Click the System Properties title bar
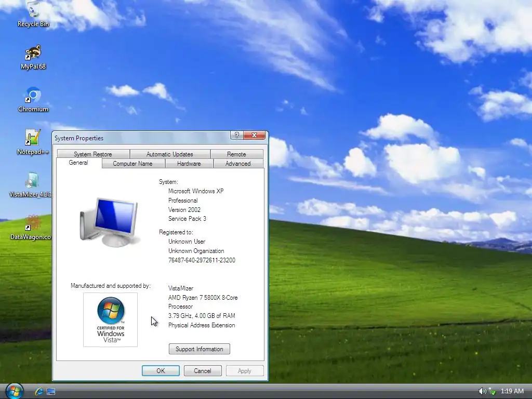This screenshot has height=399, width=532. click(x=141, y=138)
